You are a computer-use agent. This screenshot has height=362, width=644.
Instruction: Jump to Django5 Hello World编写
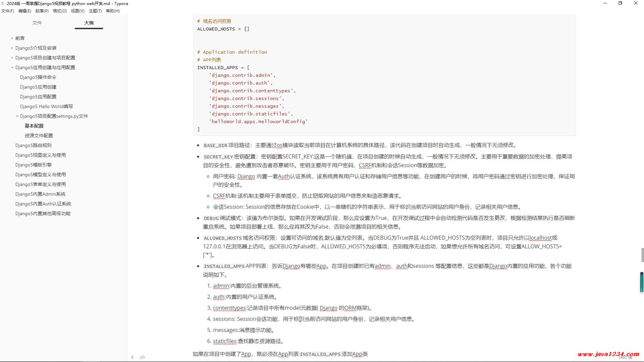[46, 106]
